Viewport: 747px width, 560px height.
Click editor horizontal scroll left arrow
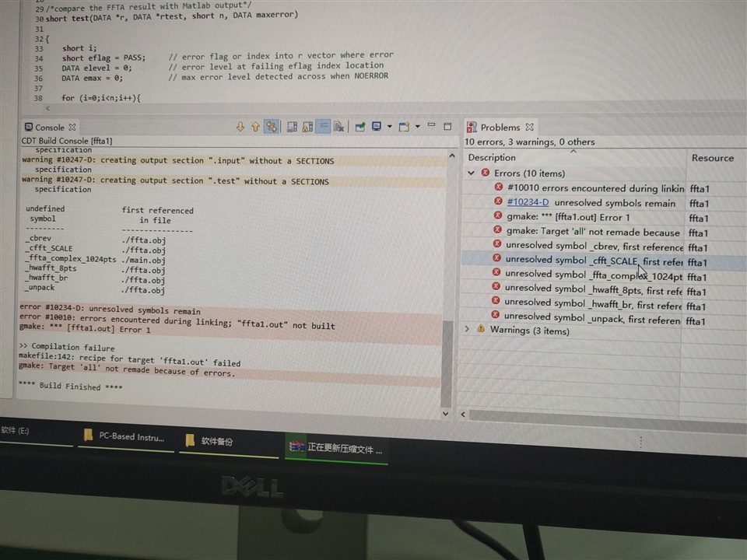[x=47, y=109]
